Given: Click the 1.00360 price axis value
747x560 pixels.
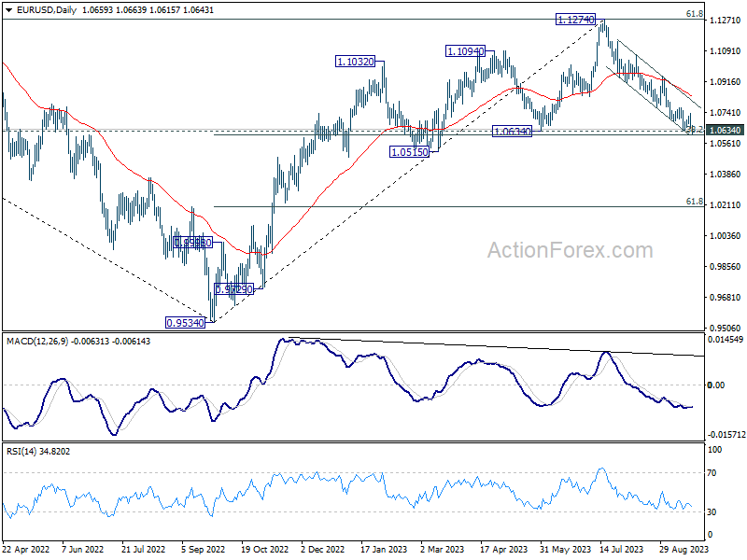Looking at the screenshot, I should pos(726,236).
